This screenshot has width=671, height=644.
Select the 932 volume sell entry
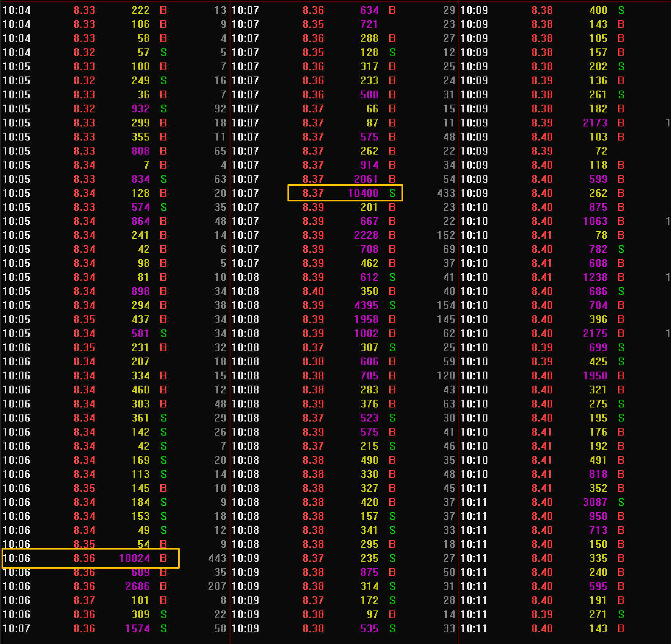(x=141, y=109)
